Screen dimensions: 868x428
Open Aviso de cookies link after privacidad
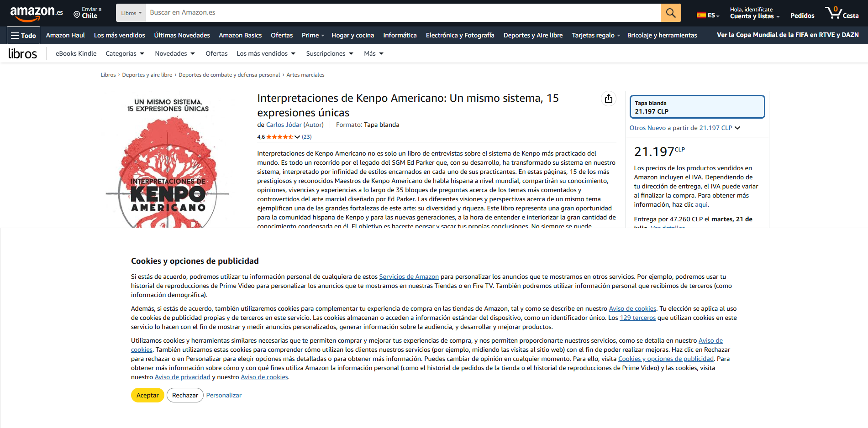264,377
